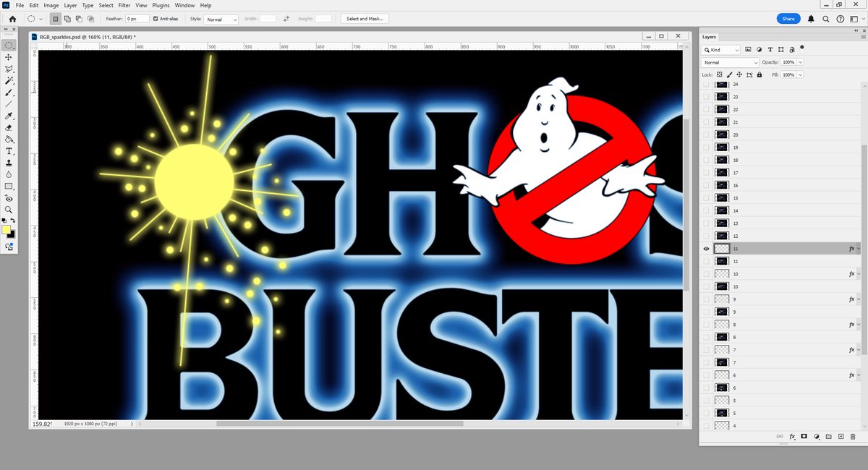Viewport: 868px width, 470px height.
Task: Select the Eyedropper tool
Action: pyautogui.click(x=9, y=116)
